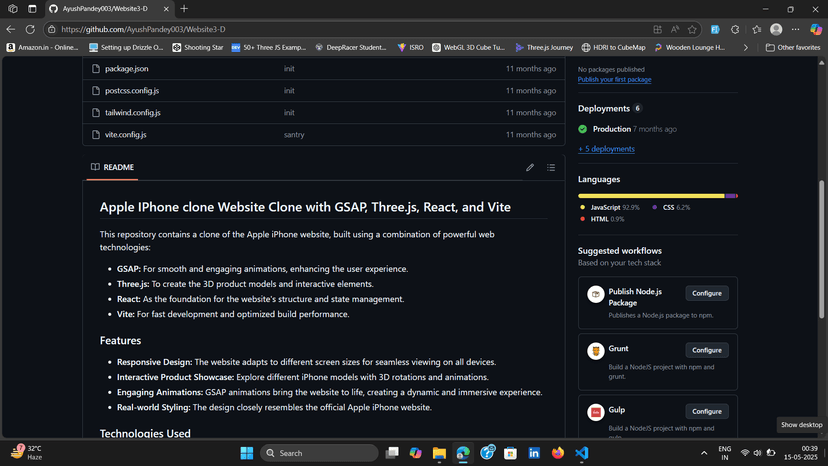828x466 pixels.
Task: Configure the Publish Node.js Package workflow
Action: point(707,293)
